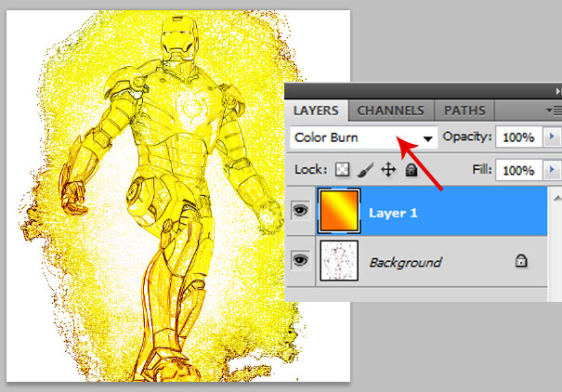
Task: Toggle lock transparent pixels icon
Action: click(342, 169)
